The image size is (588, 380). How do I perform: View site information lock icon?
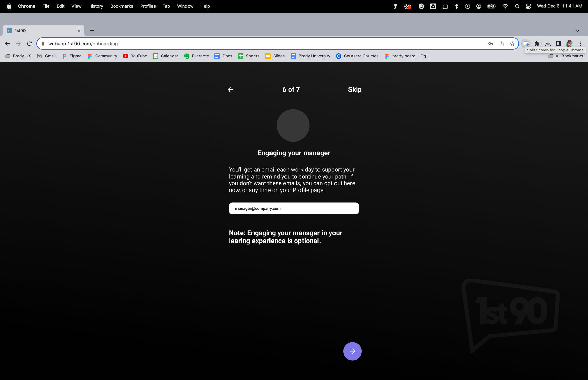coord(43,44)
